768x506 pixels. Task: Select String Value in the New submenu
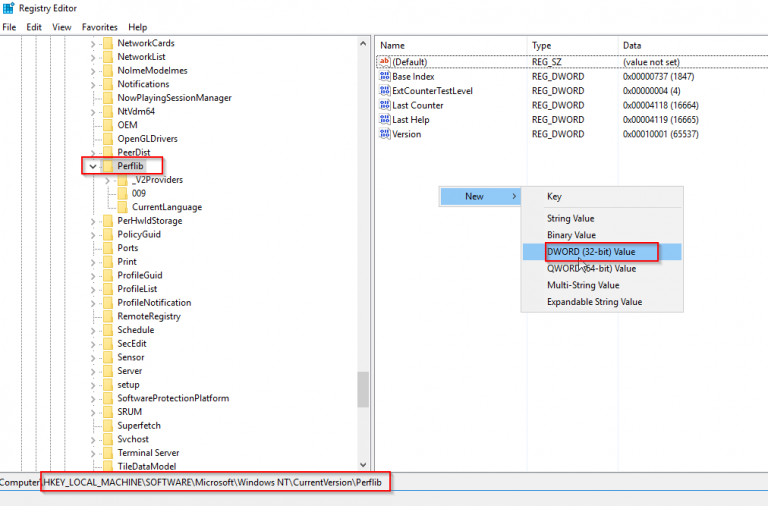570,218
